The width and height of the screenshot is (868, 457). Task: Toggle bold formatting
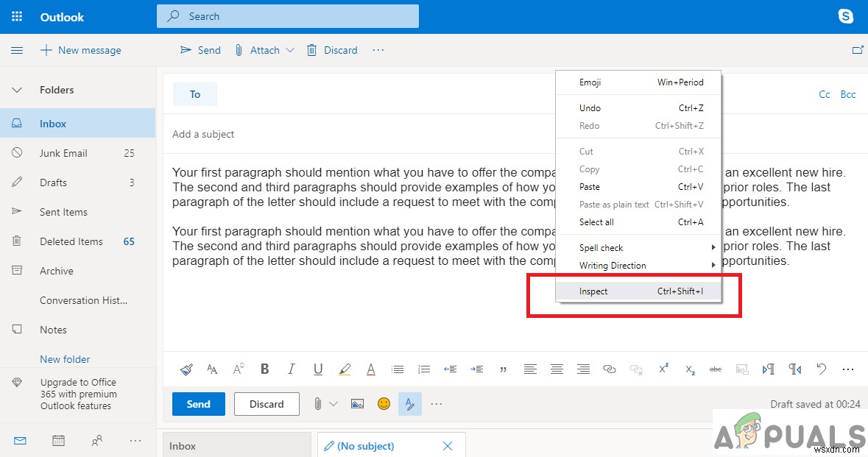264,369
